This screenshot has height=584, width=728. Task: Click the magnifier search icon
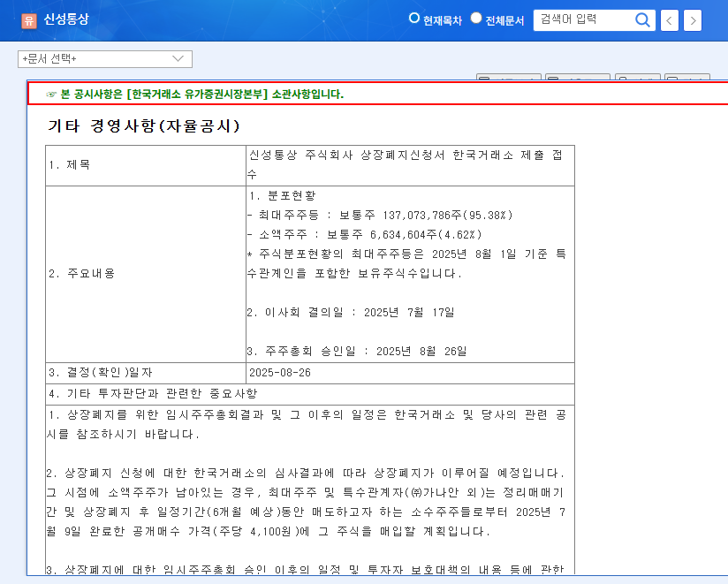pyautogui.click(x=642, y=20)
